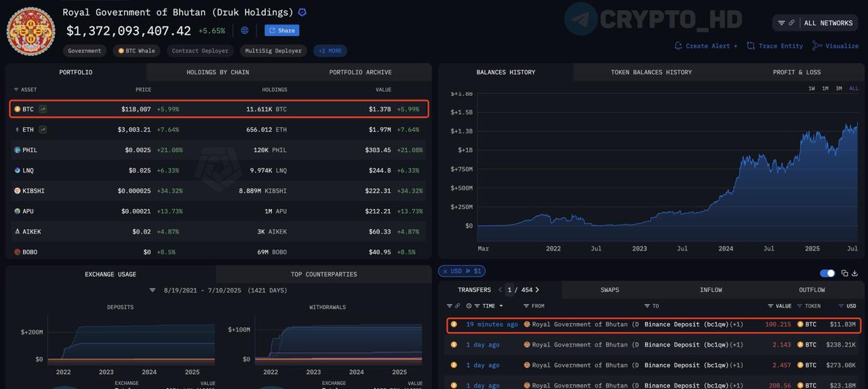868x389 pixels.
Task: Click the PHIL token icon
Action: point(18,150)
